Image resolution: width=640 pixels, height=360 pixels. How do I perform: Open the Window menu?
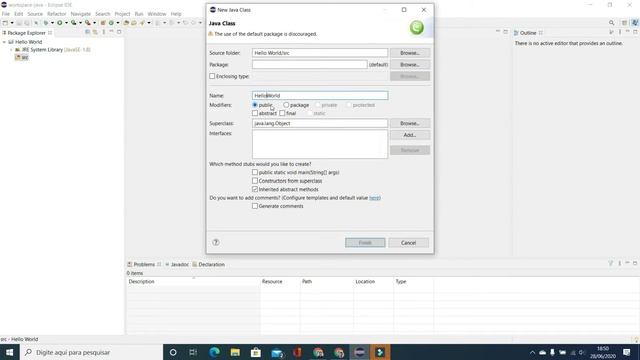(157, 14)
